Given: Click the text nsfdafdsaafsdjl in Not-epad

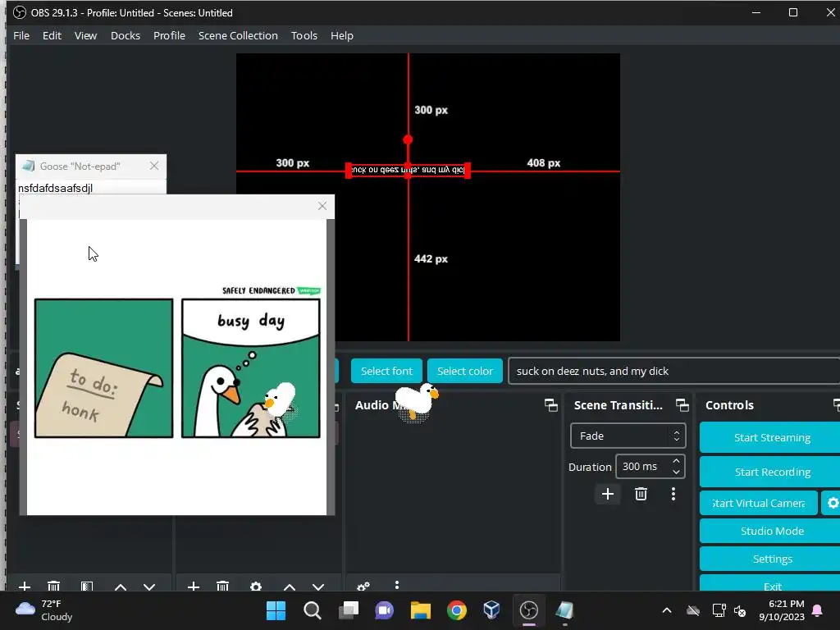Looking at the screenshot, I should [55, 188].
